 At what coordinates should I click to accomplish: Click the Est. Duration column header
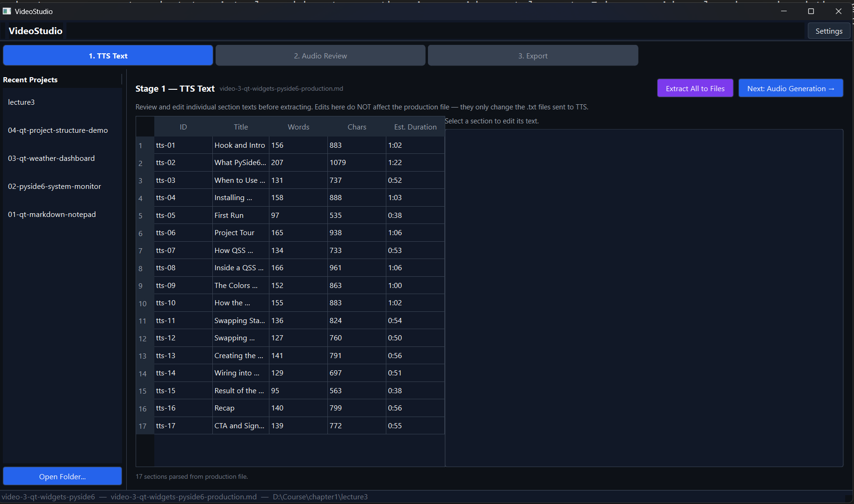pyautogui.click(x=415, y=126)
